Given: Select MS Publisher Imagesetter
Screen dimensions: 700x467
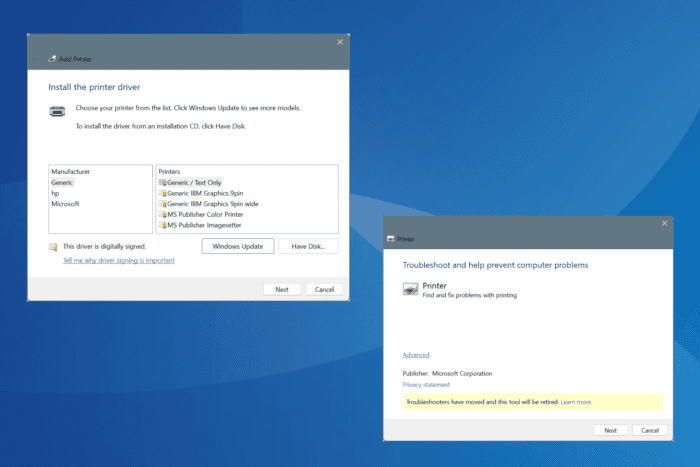Looking at the screenshot, I should [204, 225].
